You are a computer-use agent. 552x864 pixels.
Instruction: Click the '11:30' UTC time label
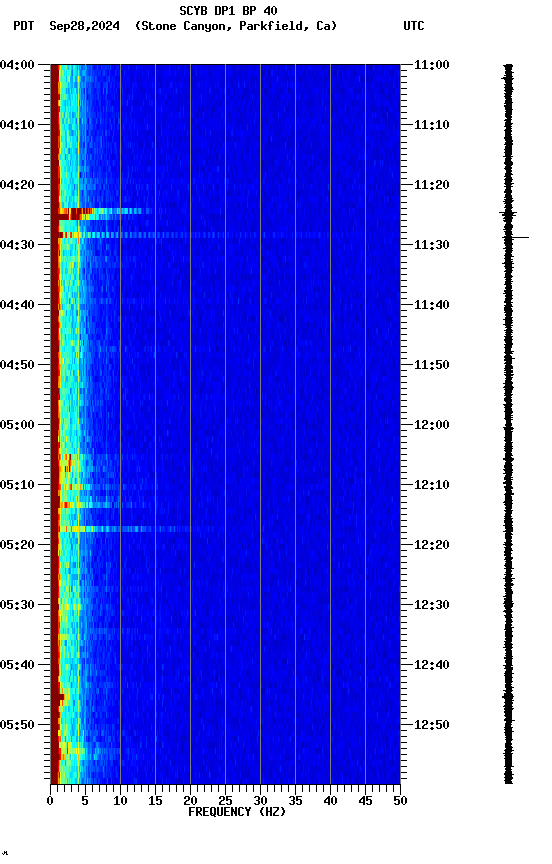[x=432, y=245]
